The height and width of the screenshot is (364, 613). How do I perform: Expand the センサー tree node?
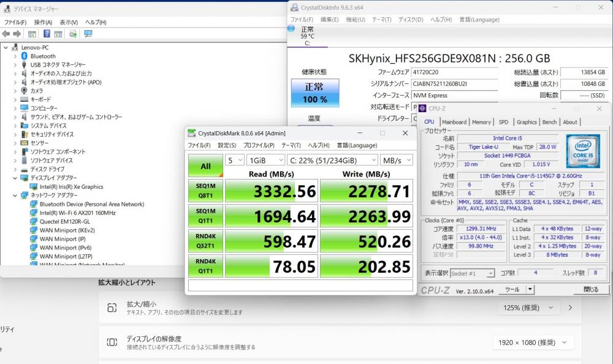click(x=15, y=143)
